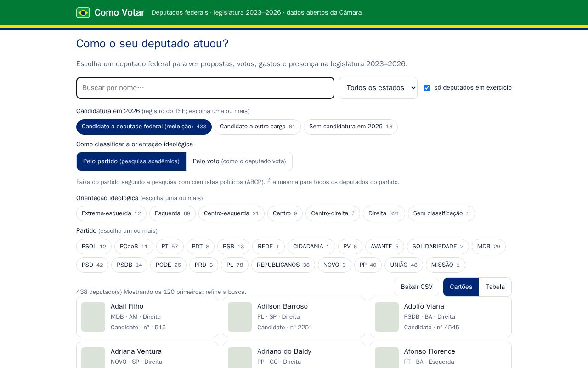This screenshot has width=588, height=368.
Task: Open Adilson Barroso deputy card
Action: tap(294, 317)
